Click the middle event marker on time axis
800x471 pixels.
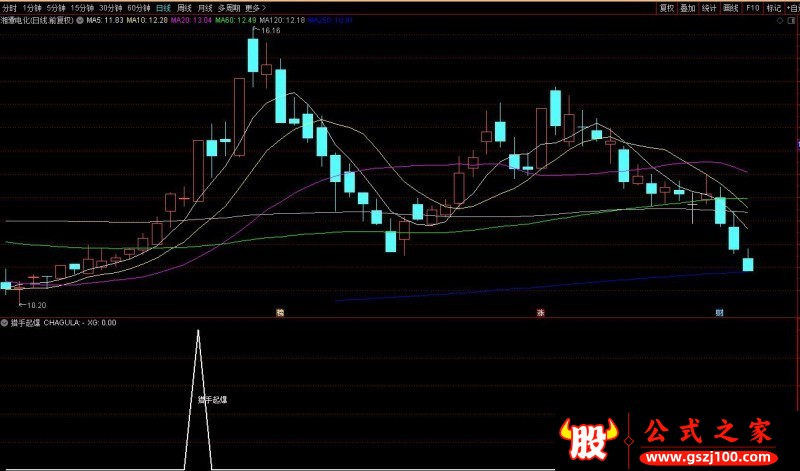pyautogui.click(x=540, y=313)
